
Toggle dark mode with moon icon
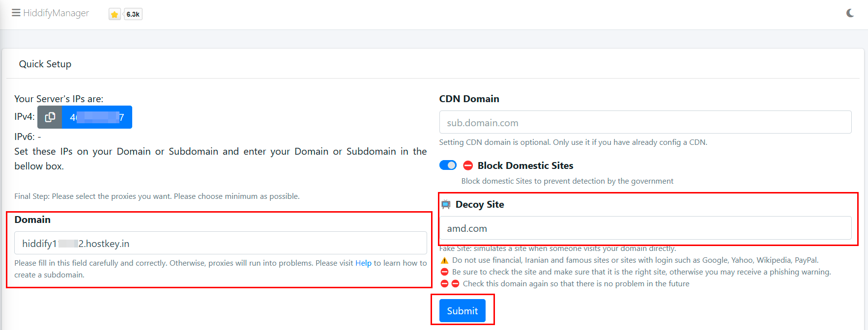pos(850,13)
